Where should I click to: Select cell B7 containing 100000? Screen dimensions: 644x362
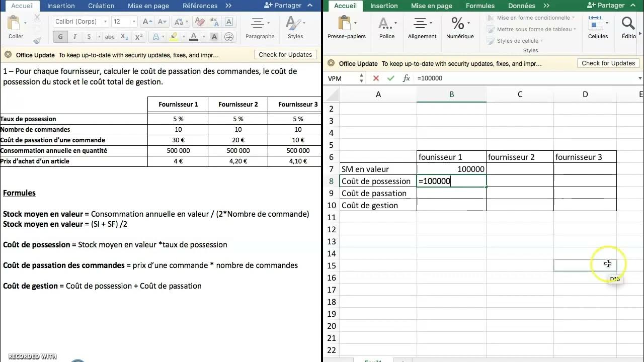(451, 169)
